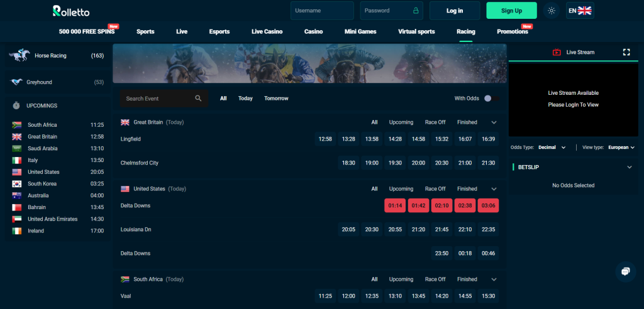Image resolution: width=644 pixels, height=309 pixels.
Task: Select the 01:14 Delta Downs race
Action: [395, 206]
